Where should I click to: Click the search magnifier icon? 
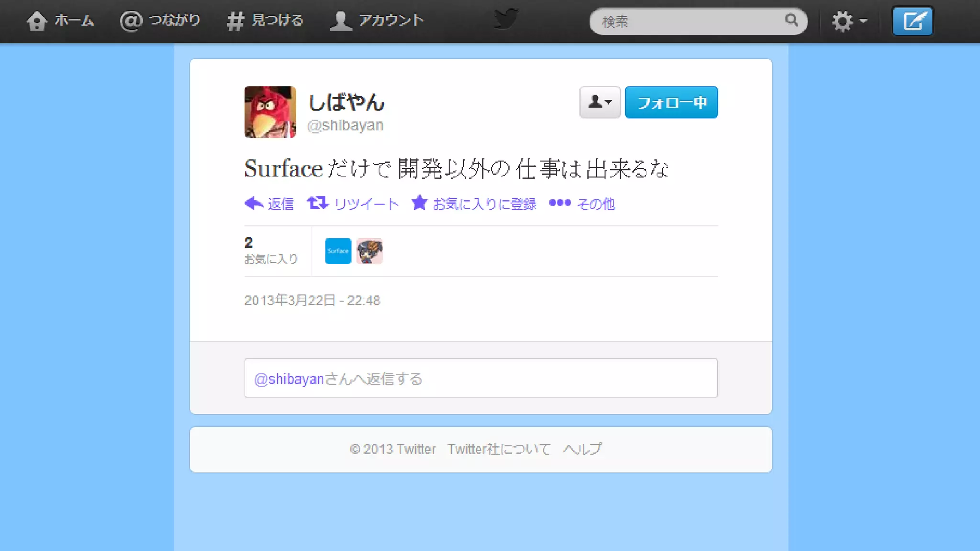click(791, 20)
